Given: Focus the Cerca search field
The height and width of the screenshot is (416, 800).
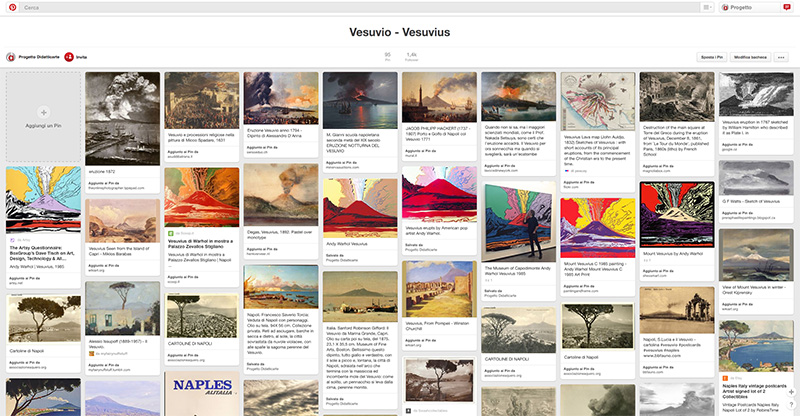Looking at the screenshot, I should (359, 7).
